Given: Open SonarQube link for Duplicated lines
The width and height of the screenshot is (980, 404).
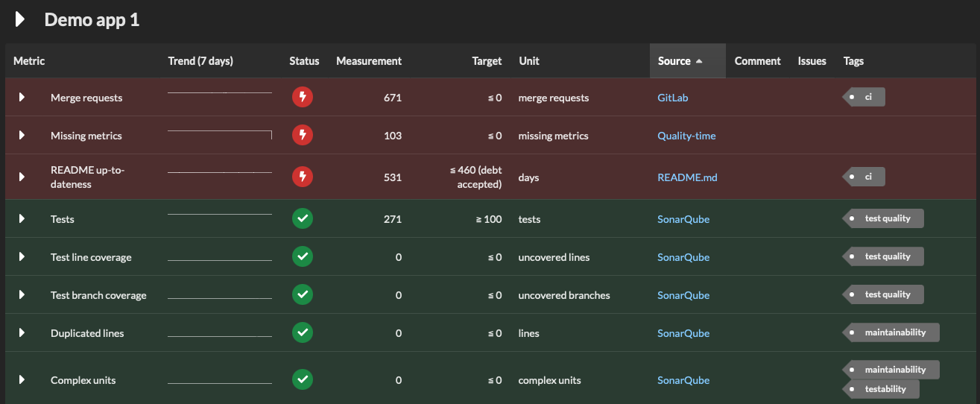Looking at the screenshot, I should 683,333.
